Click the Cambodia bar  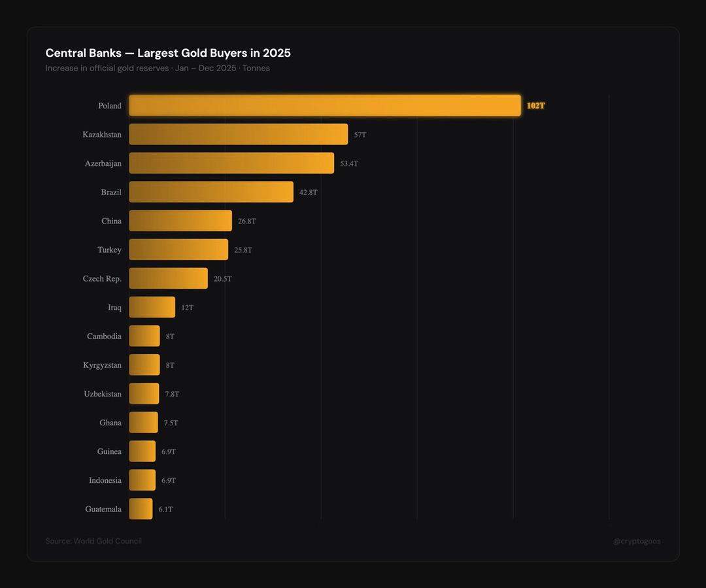pyautogui.click(x=144, y=336)
